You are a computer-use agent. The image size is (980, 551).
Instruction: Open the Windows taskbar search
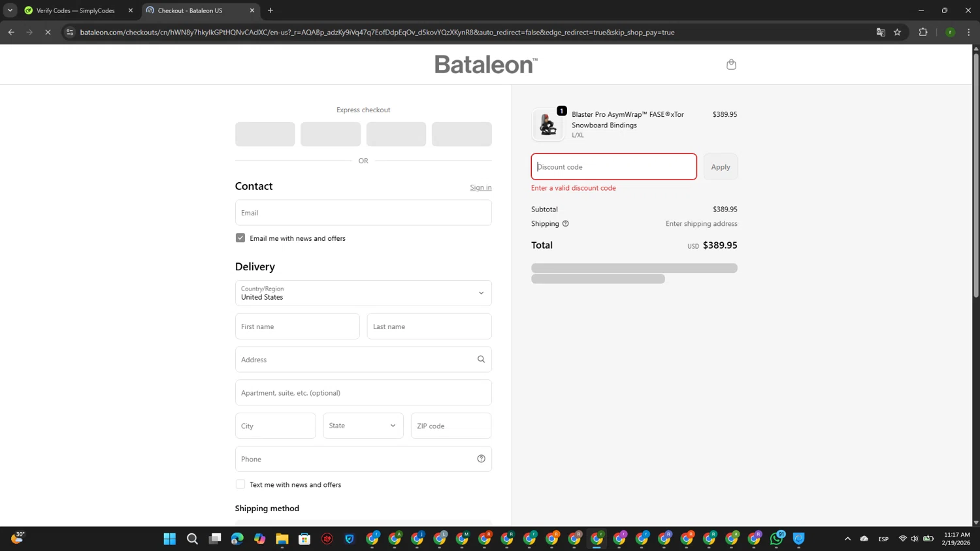192,539
